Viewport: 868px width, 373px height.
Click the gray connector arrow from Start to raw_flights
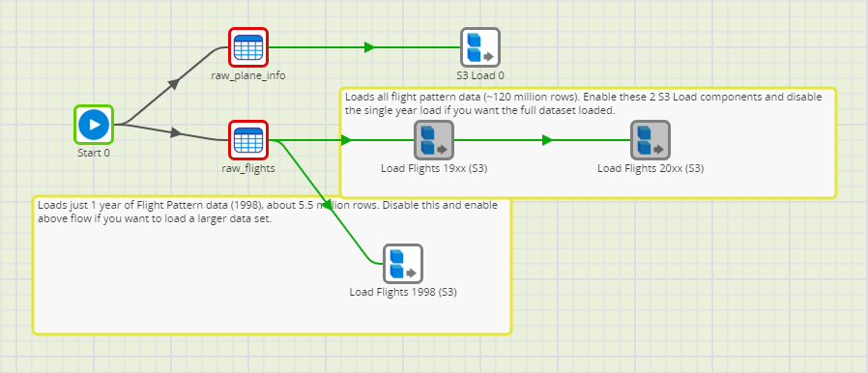(x=176, y=132)
